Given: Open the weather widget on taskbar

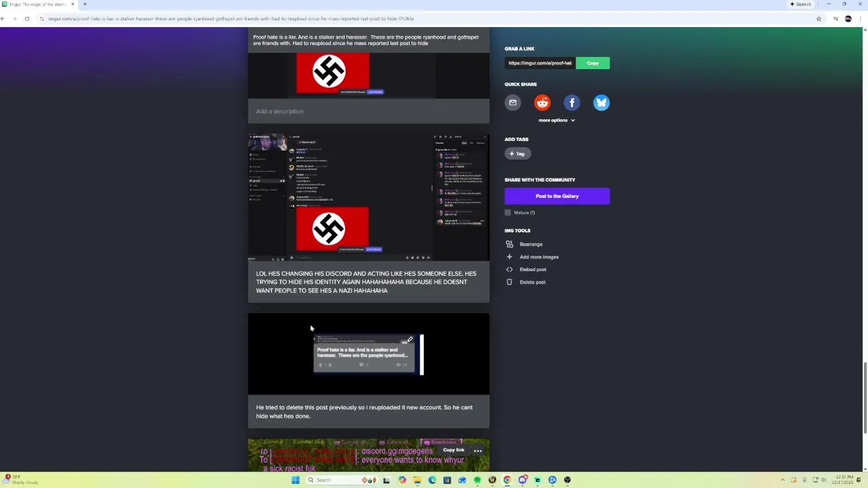Looking at the screenshot, I should 20,480.
